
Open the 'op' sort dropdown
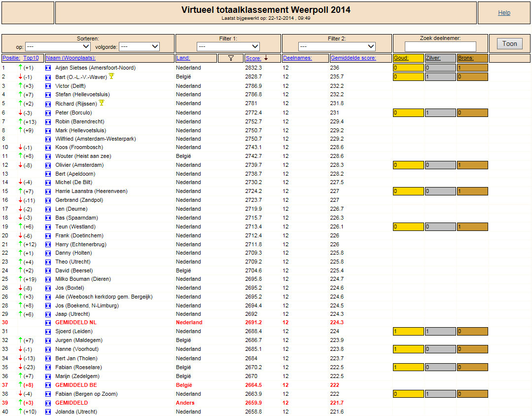pos(58,46)
